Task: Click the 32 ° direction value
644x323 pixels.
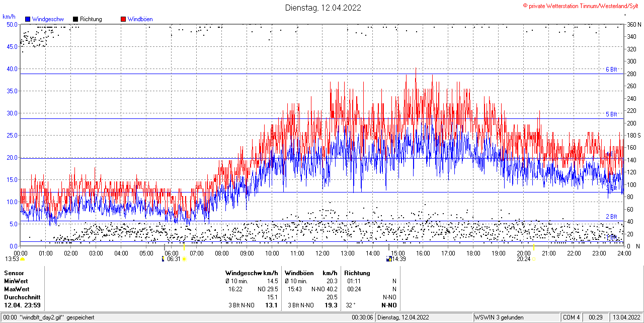Action: click(351, 305)
